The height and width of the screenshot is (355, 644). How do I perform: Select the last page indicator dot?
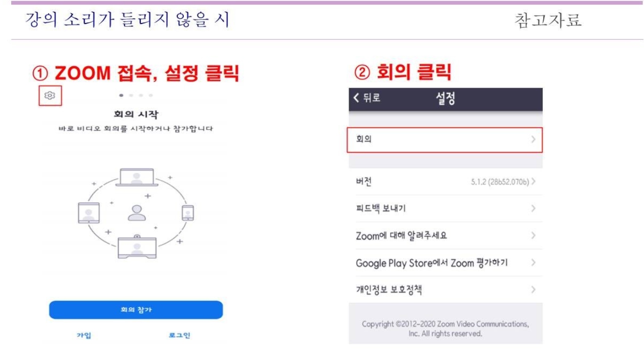[151, 95]
